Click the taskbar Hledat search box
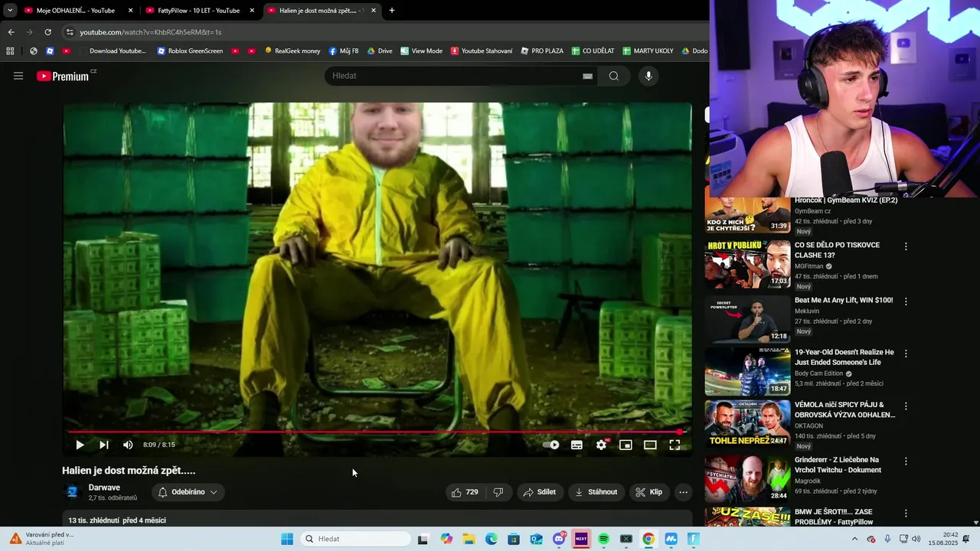The image size is (980, 551). [355, 539]
